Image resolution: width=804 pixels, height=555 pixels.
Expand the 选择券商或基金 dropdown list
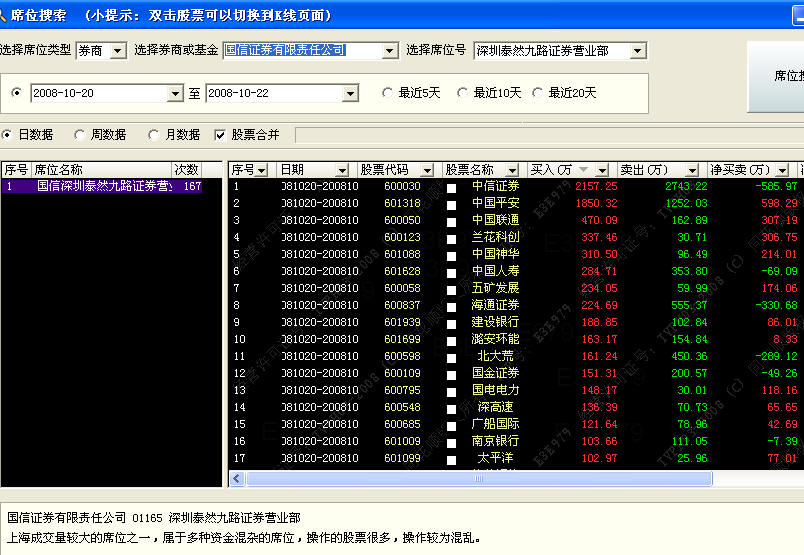[390, 51]
